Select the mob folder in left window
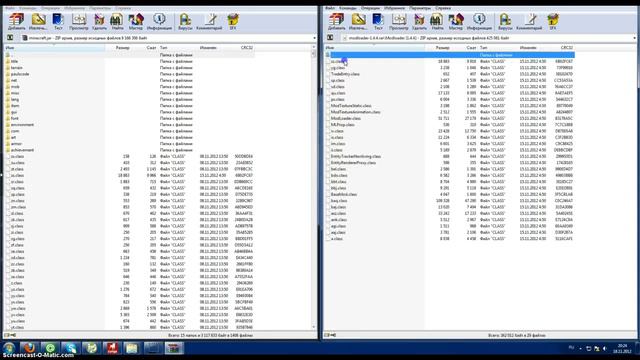Screen dimensions: 640x360 pyautogui.click(x=15, y=87)
